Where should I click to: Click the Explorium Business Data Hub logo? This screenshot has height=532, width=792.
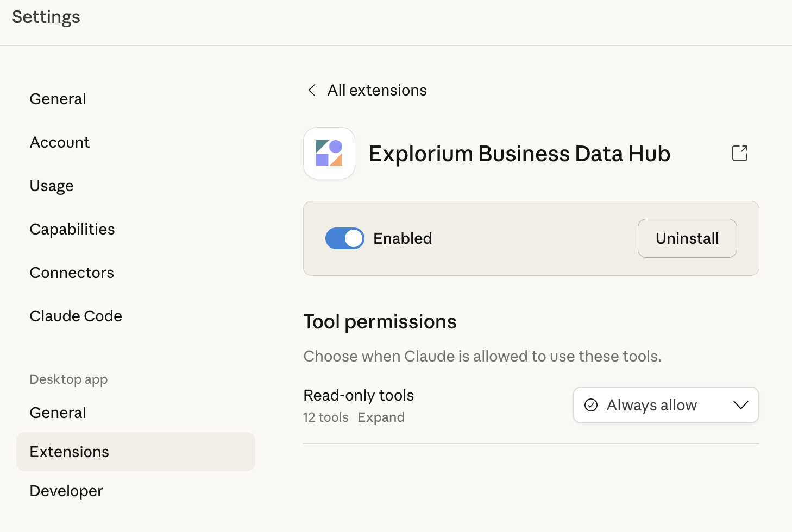(329, 153)
